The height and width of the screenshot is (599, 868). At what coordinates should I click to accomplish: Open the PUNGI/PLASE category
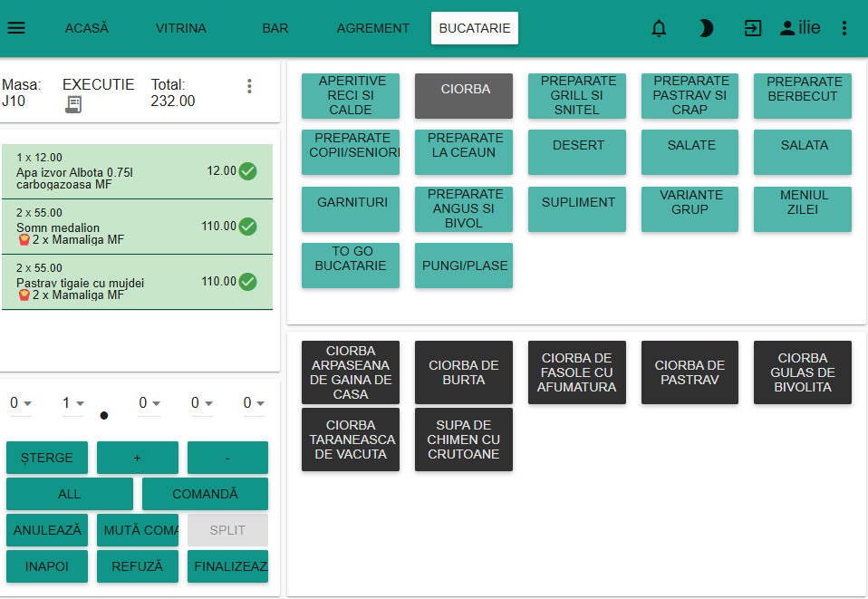pyautogui.click(x=464, y=266)
